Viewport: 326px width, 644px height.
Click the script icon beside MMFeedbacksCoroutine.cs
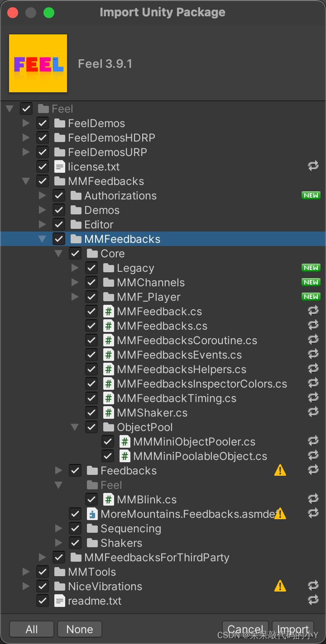[109, 341]
